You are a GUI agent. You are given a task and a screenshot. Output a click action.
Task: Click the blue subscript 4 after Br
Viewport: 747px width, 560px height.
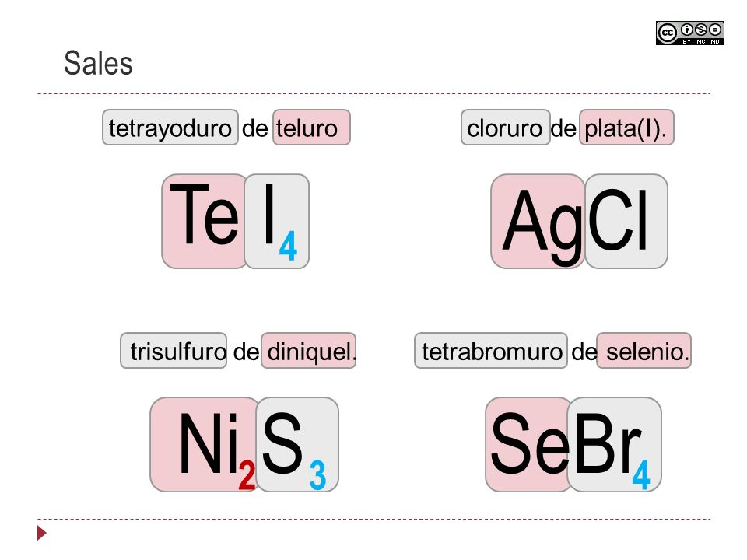coord(641,474)
